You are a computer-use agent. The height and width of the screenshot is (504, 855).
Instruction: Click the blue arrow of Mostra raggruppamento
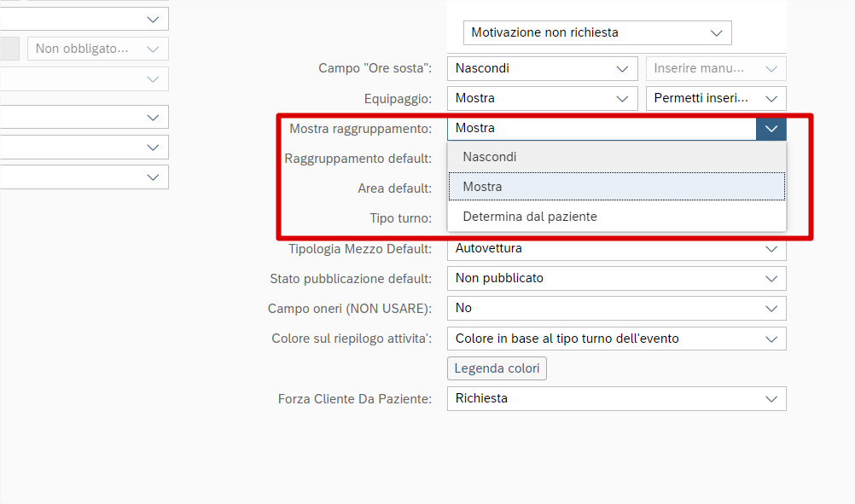(x=771, y=128)
